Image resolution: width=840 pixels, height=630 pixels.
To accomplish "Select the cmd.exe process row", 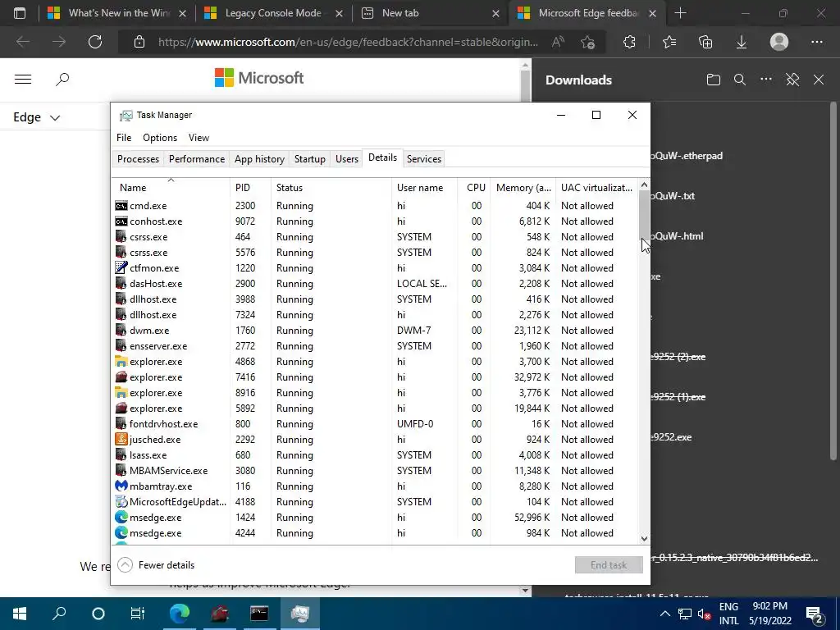I will pos(375,206).
